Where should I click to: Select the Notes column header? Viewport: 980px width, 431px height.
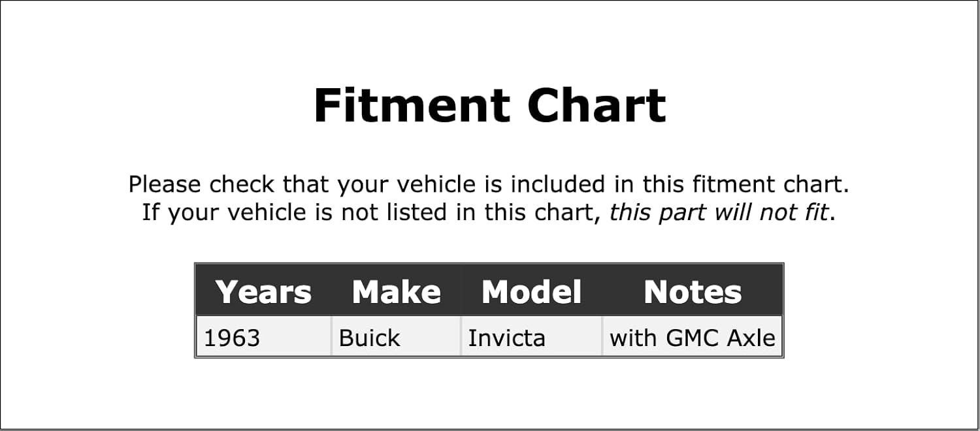(x=693, y=292)
